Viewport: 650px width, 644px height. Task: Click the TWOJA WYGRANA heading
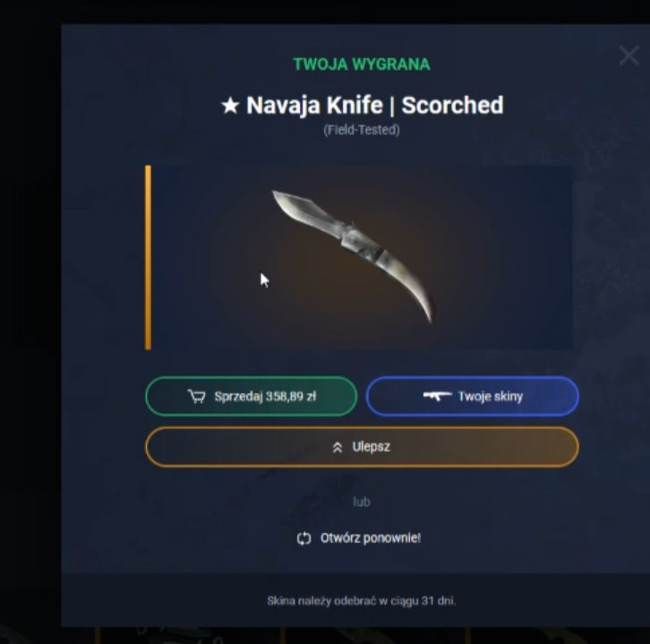coord(362,64)
